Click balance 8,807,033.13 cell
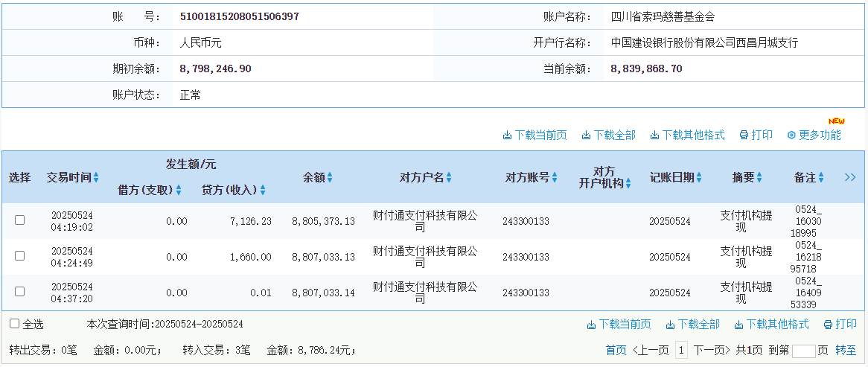 323,257
